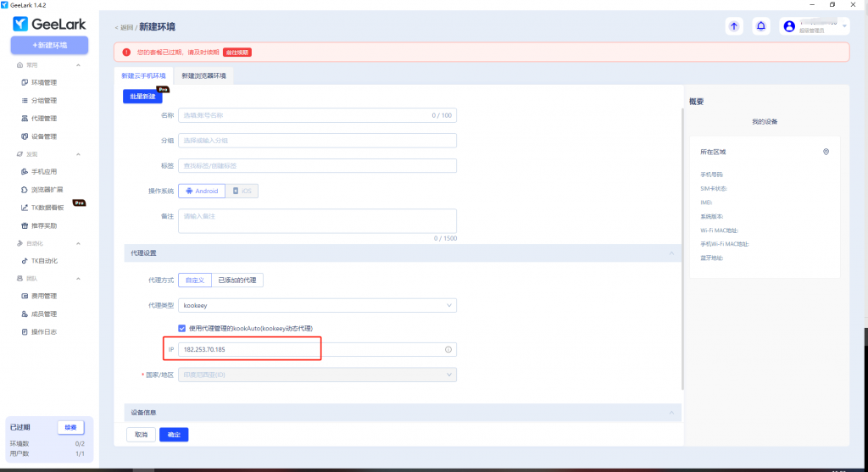The width and height of the screenshot is (868, 472).
Task: Collapse the 代理设置 section
Action: (x=671, y=253)
